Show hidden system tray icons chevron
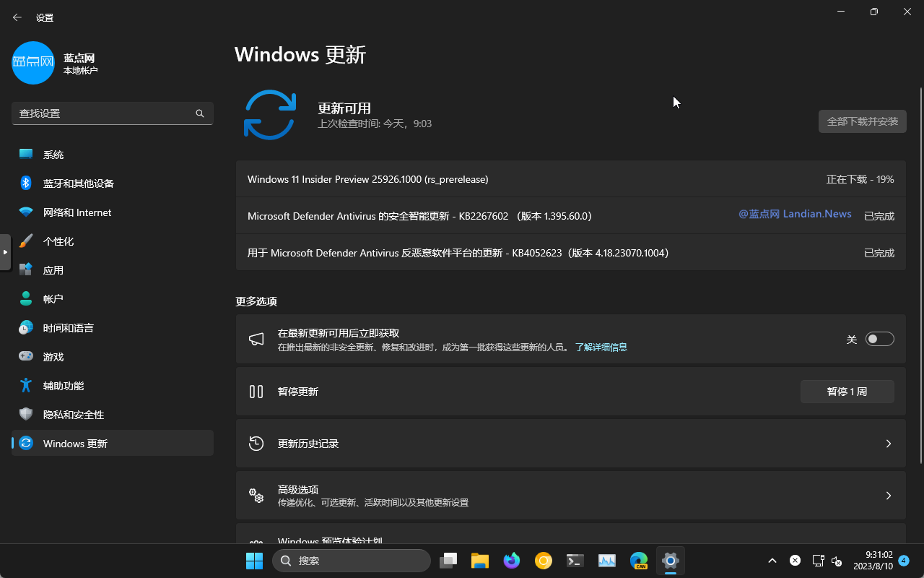The width and height of the screenshot is (924, 578). (772, 561)
